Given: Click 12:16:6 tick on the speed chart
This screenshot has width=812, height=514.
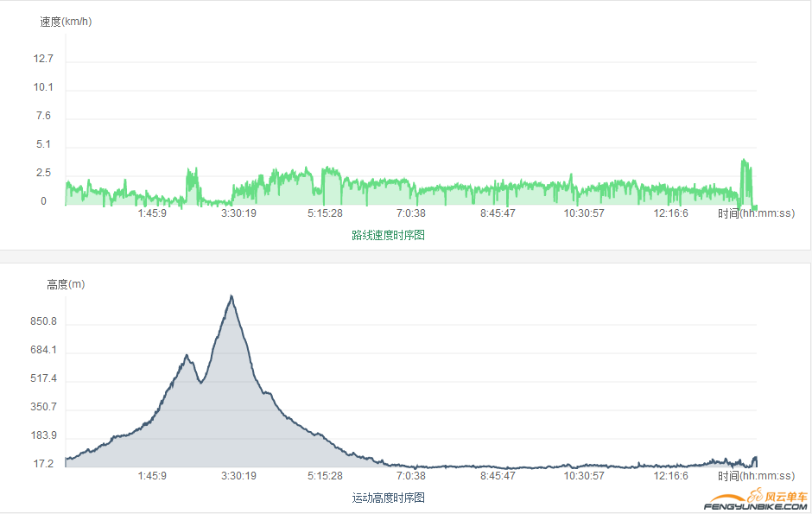Looking at the screenshot, I should click(670, 213).
